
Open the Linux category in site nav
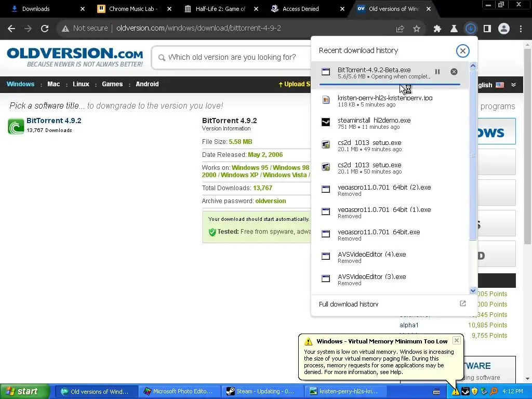point(81,84)
